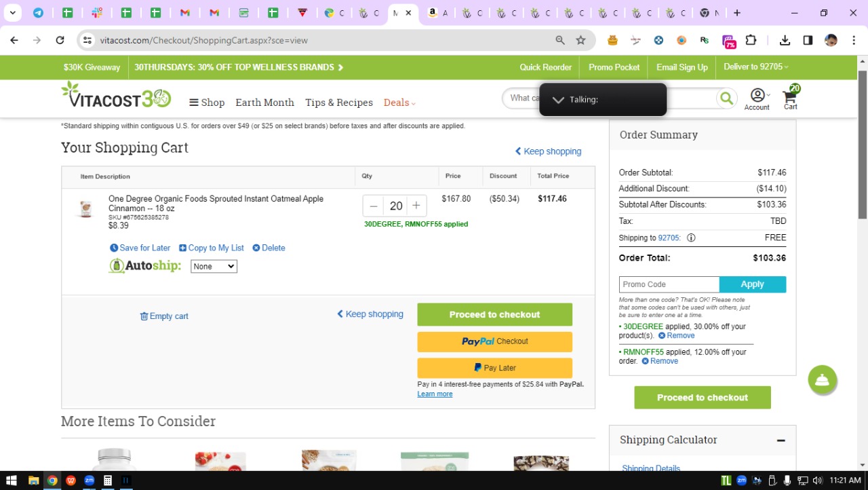Open File Explorer from the taskbar
The image size is (868, 490).
[33, 480]
